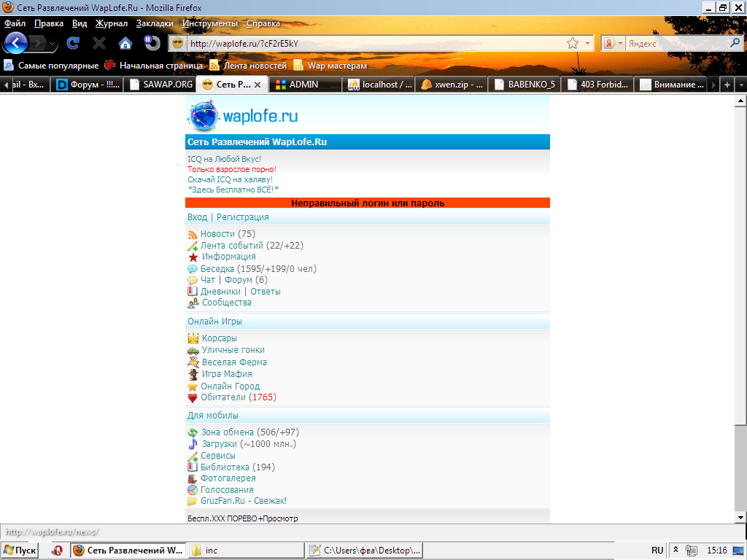Click the Начальная страница bookmark
The image size is (747, 560).
click(154, 65)
